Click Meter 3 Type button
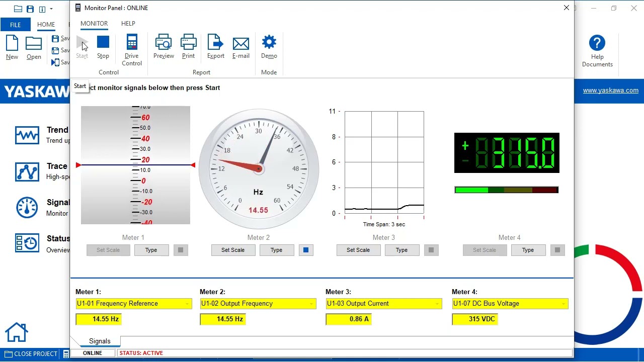 401,250
